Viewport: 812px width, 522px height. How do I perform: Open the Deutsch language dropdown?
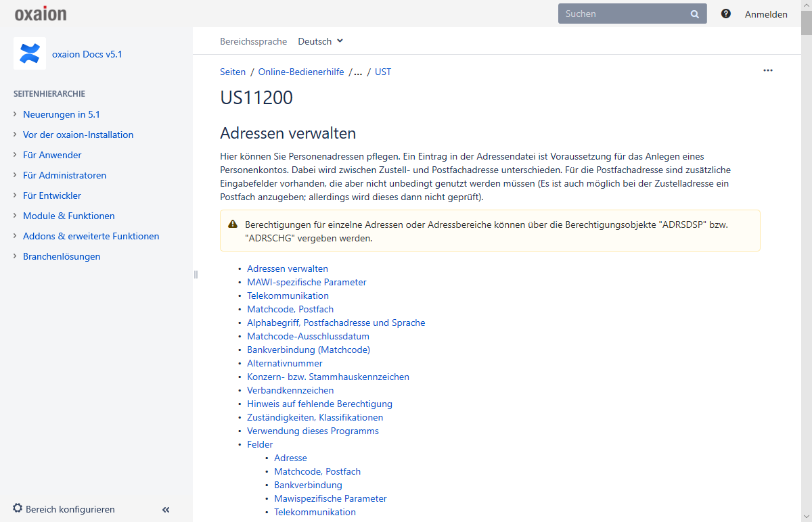point(321,41)
